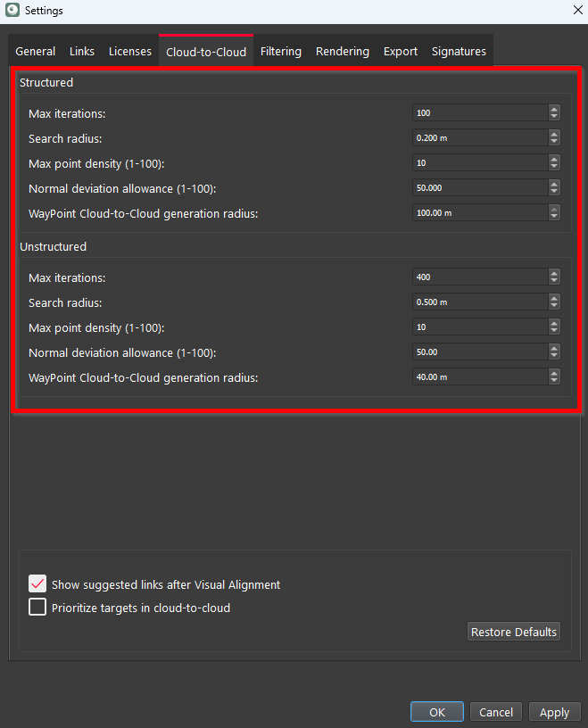Select the Export tab
588x728 pixels.
click(x=401, y=52)
